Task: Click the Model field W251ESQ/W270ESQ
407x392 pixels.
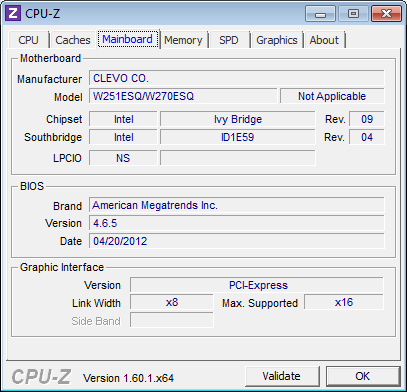Action: pos(183,96)
